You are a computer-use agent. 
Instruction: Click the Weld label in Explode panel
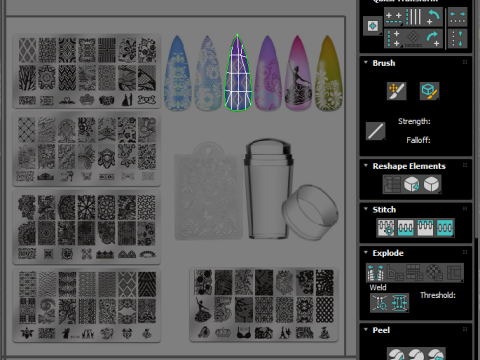[x=378, y=287]
